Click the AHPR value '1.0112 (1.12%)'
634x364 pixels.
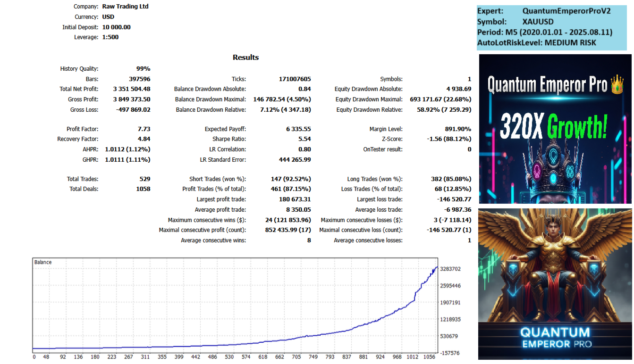click(127, 149)
